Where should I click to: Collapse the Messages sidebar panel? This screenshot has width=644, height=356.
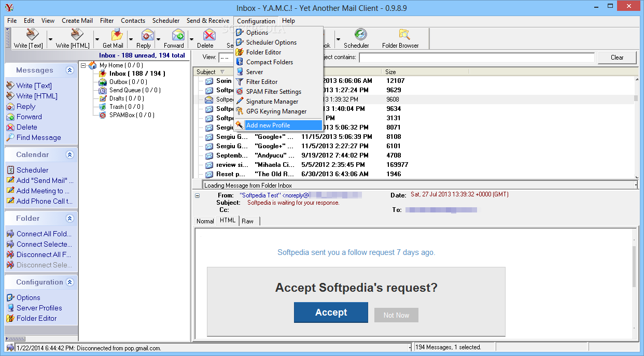pos(69,70)
